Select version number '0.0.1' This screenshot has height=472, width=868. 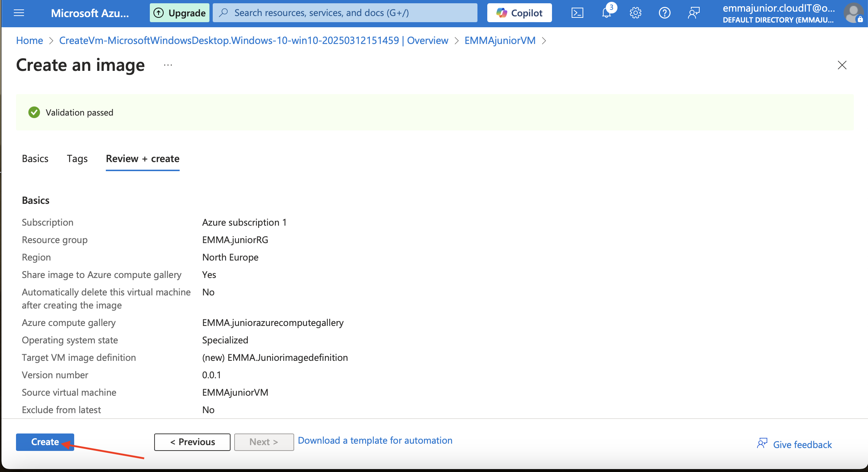pos(212,375)
